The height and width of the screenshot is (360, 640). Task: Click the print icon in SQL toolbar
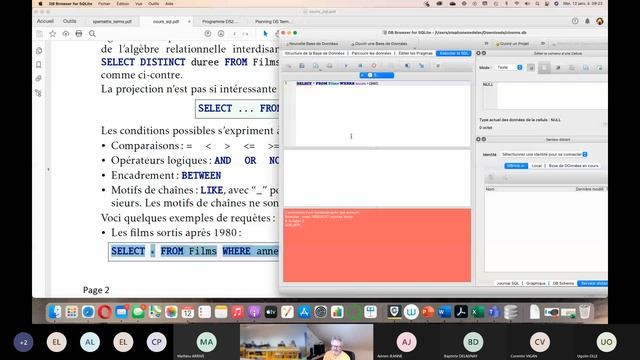coord(329,66)
